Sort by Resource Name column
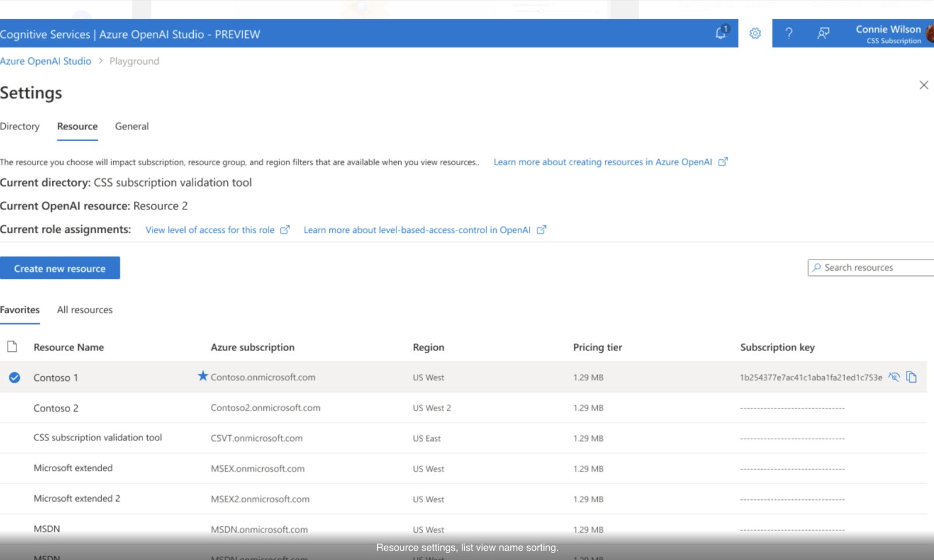Screen dimensions: 934x560 [69, 347]
